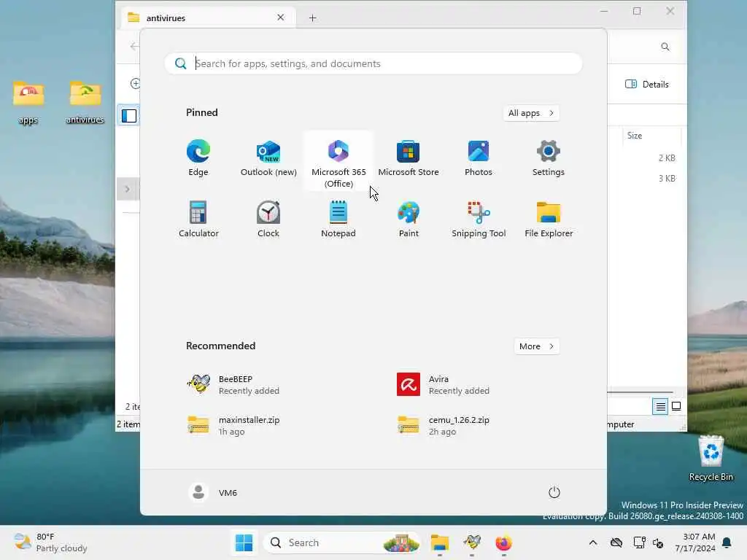Launch Notepad from Start menu

point(338,219)
